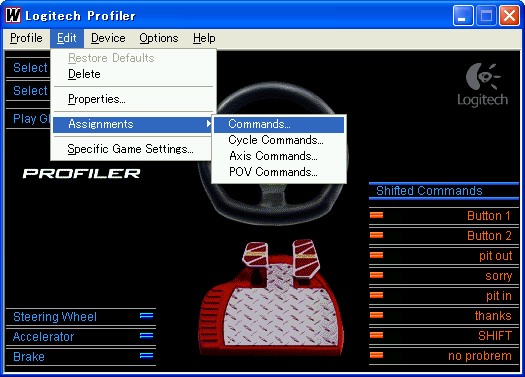Open the Help menu
The height and width of the screenshot is (377, 525).
204,38
